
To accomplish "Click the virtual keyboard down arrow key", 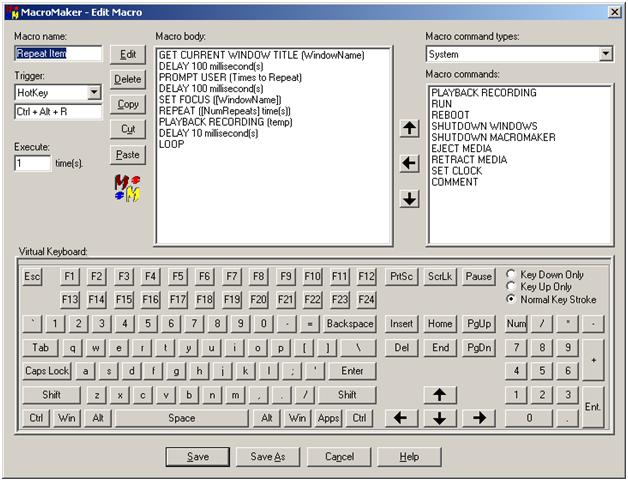I will [x=440, y=418].
